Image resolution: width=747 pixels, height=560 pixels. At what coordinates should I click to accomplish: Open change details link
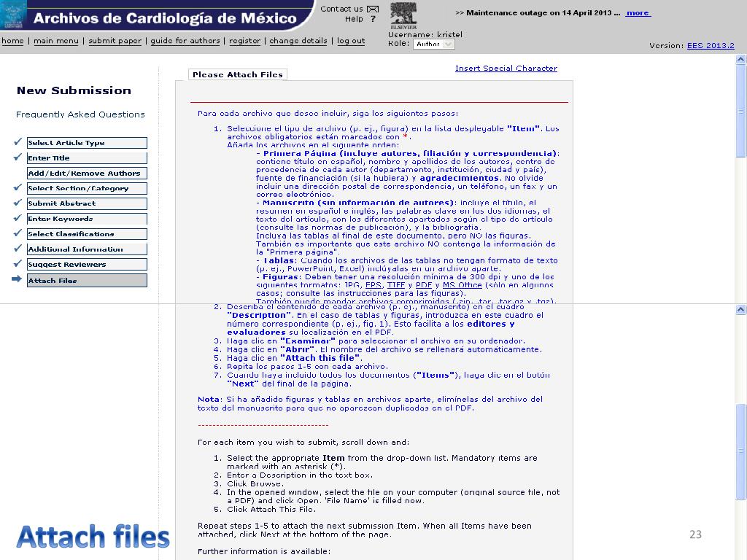pyautogui.click(x=298, y=41)
